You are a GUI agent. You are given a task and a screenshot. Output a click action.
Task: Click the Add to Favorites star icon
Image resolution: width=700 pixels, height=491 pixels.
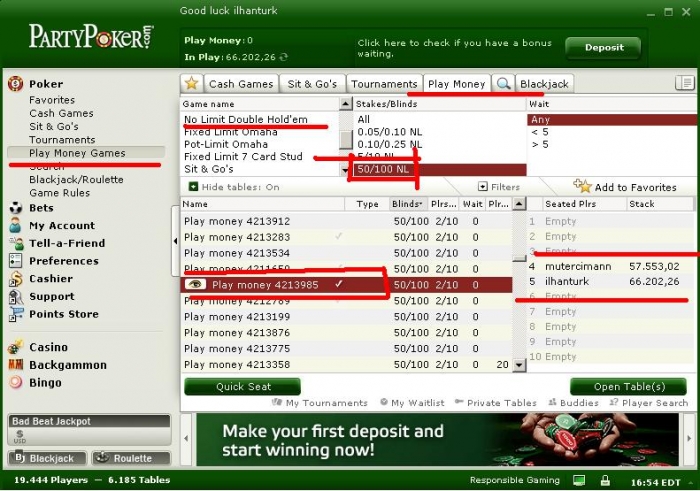(583, 186)
